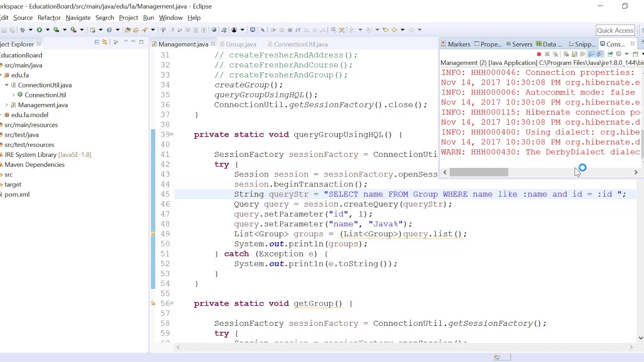
Task: Switch to the Group.java editor tab
Action: click(241, 44)
